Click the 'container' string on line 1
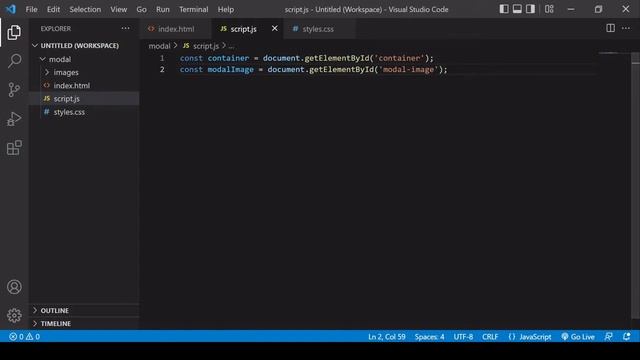Screen dimensions: 640x360 click(x=400, y=58)
